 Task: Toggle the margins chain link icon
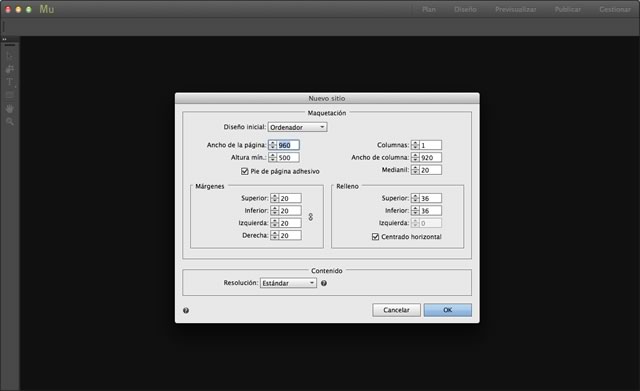point(311,217)
